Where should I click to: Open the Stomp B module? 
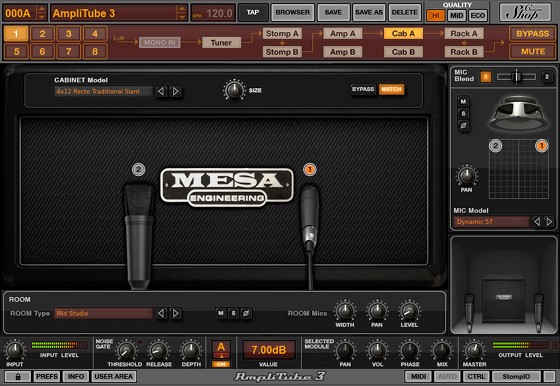282,52
